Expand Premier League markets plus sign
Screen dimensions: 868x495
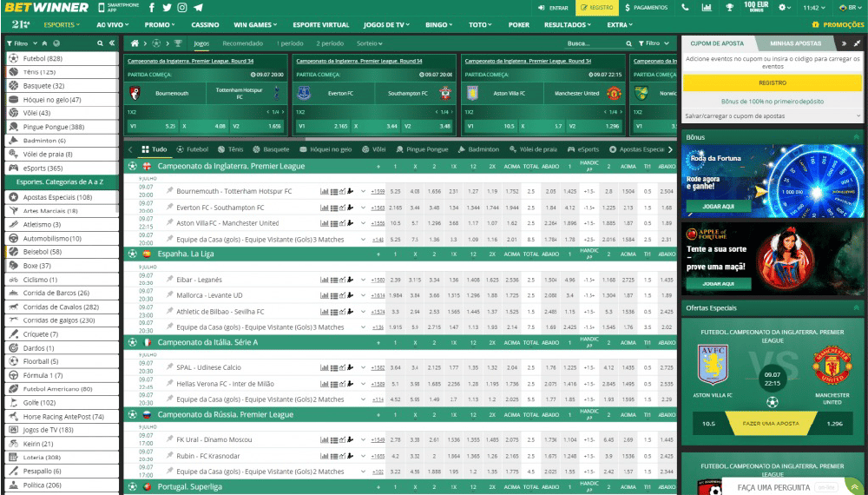pyautogui.click(x=378, y=166)
